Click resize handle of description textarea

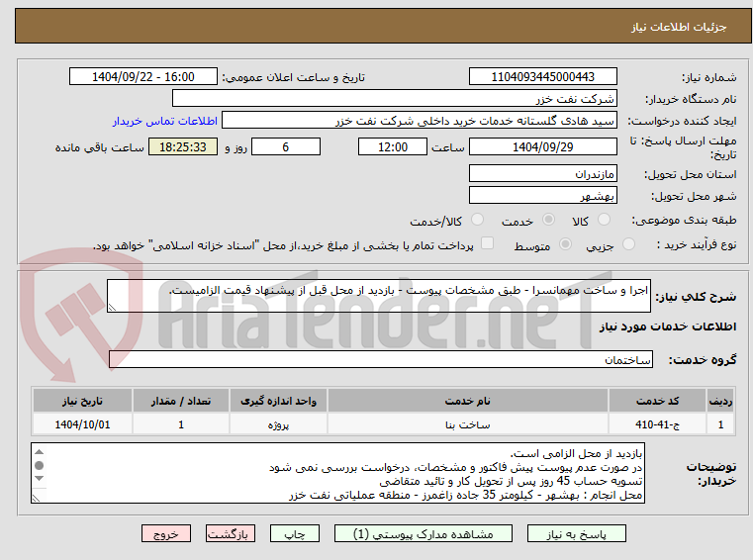click(112, 308)
